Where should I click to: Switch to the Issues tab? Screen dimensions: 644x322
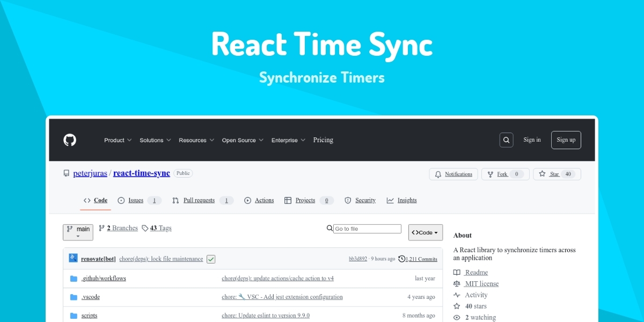tap(135, 200)
